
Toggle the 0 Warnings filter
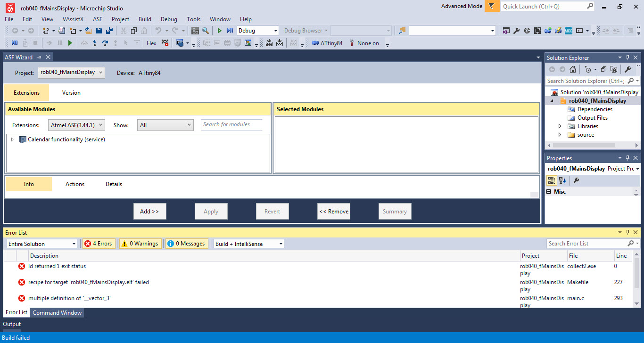[x=140, y=244]
